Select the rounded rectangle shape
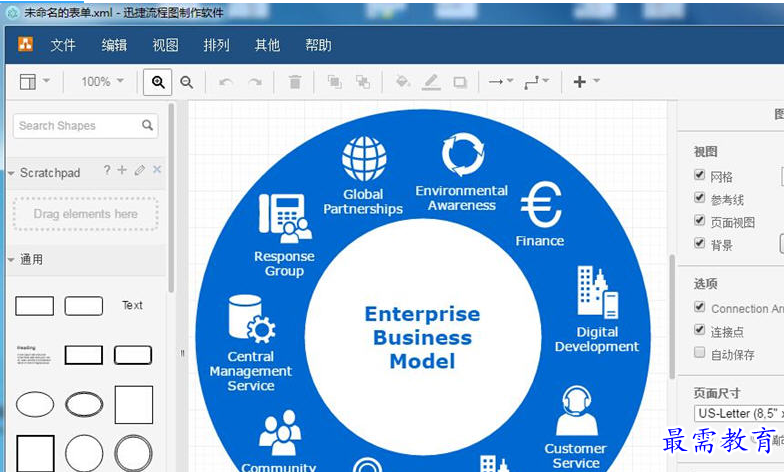The height and width of the screenshot is (472, 784). point(84,306)
